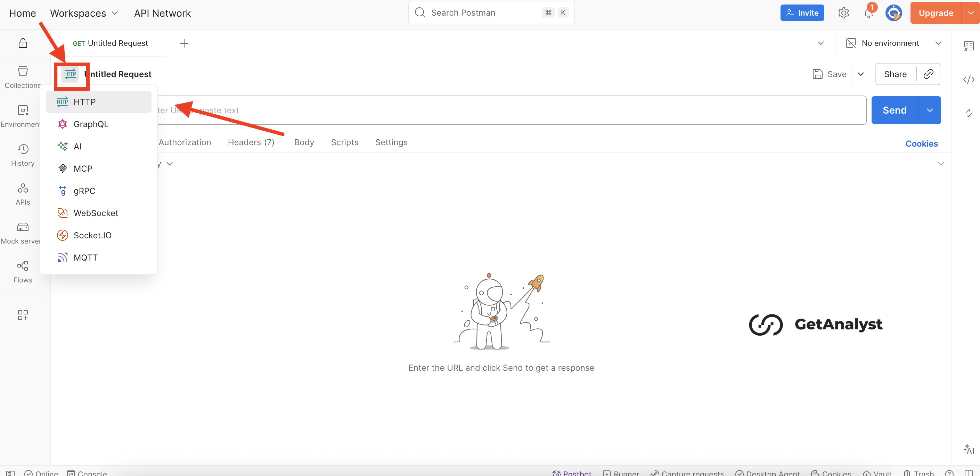
Task: Pick MQTT request type
Action: (85, 257)
